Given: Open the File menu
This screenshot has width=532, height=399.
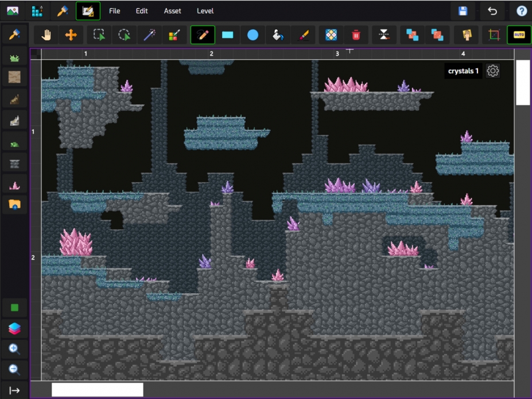Looking at the screenshot, I should 114,11.
